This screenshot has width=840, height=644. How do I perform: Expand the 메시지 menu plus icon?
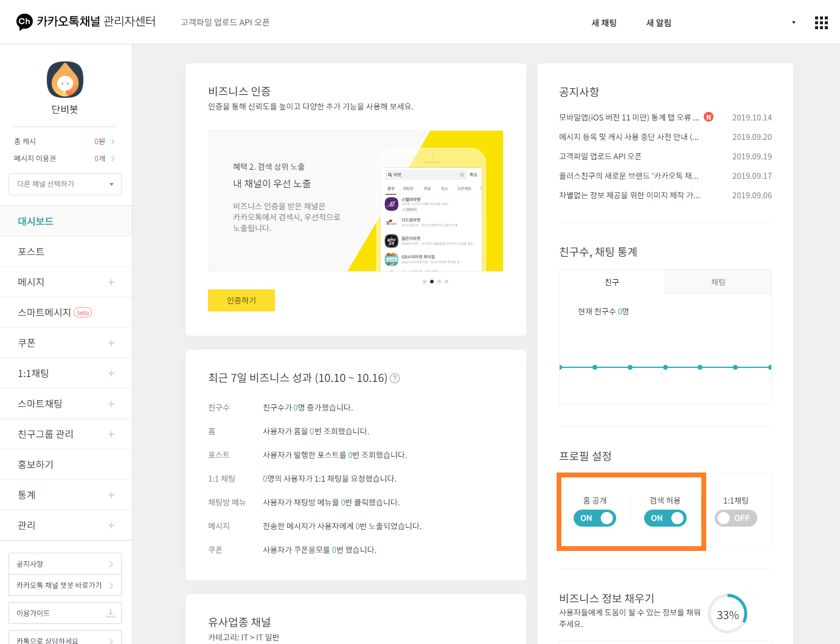(x=111, y=282)
